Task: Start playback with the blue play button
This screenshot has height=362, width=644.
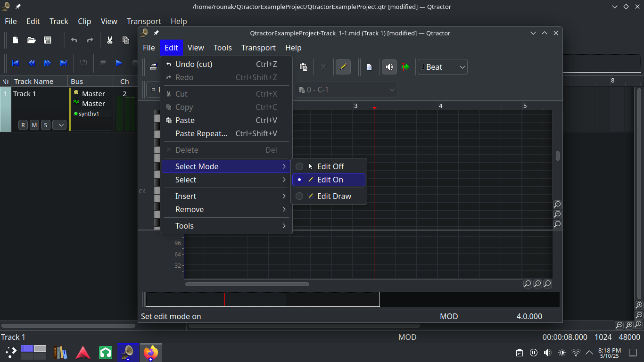Action: click(x=119, y=63)
